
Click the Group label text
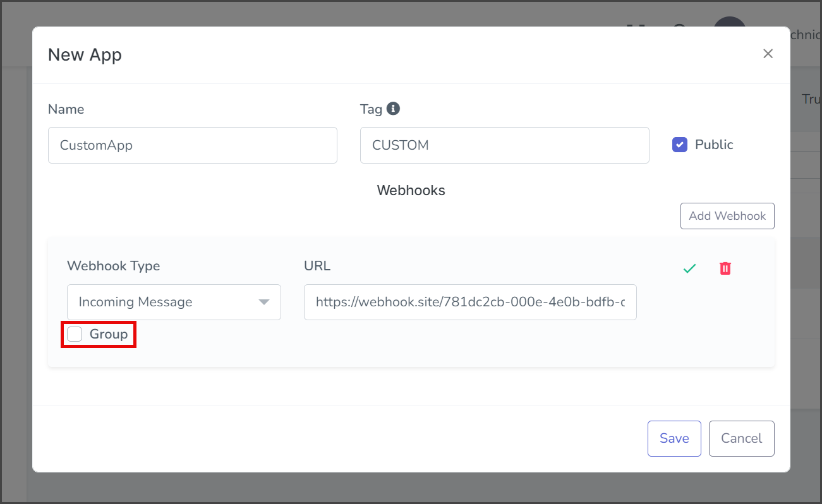[109, 334]
